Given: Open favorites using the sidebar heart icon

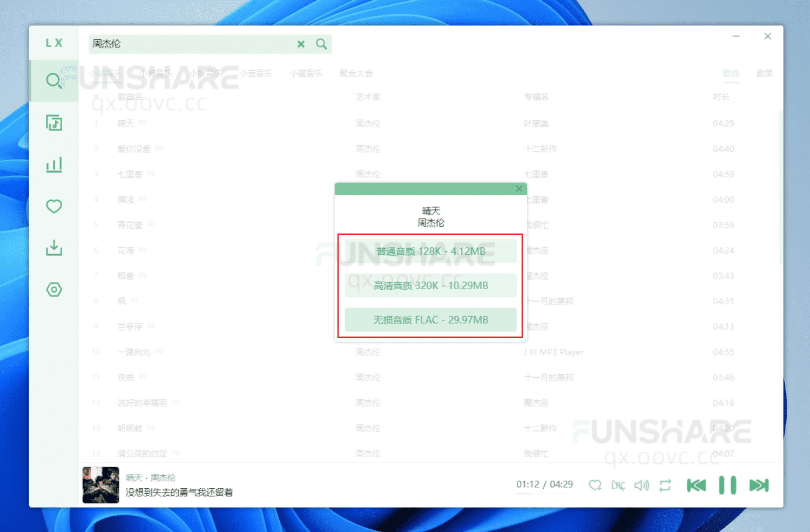Looking at the screenshot, I should pyautogui.click(x=53, y=206).
